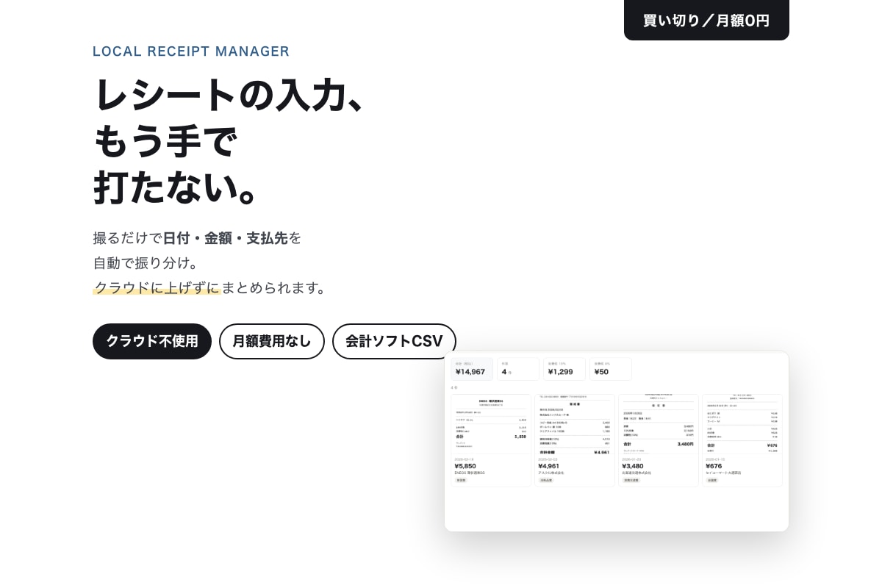The width and height of the screenshot is (882, 588).
Task: Click the 会計ソフトCSV pill
Action: point(394,341)
